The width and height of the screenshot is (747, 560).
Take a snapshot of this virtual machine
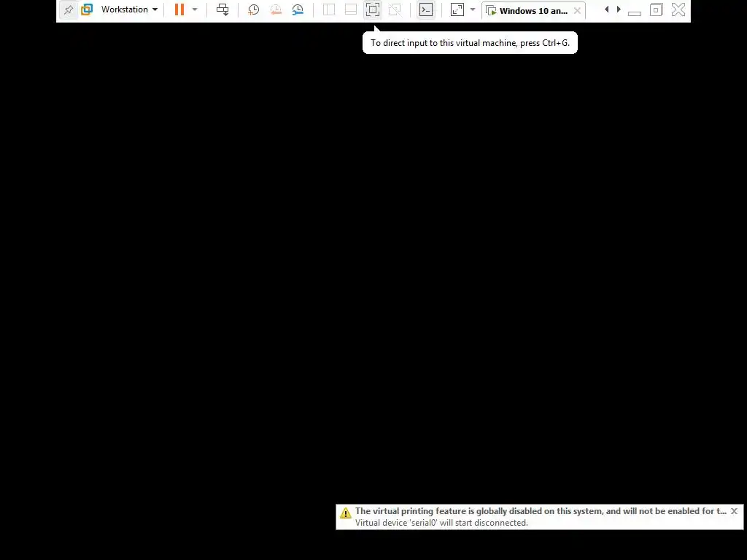pyautogui.click(x=253, y=9)
